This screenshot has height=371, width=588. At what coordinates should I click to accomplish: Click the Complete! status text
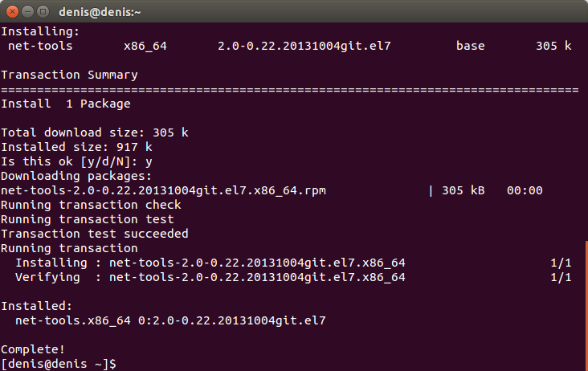33,349
